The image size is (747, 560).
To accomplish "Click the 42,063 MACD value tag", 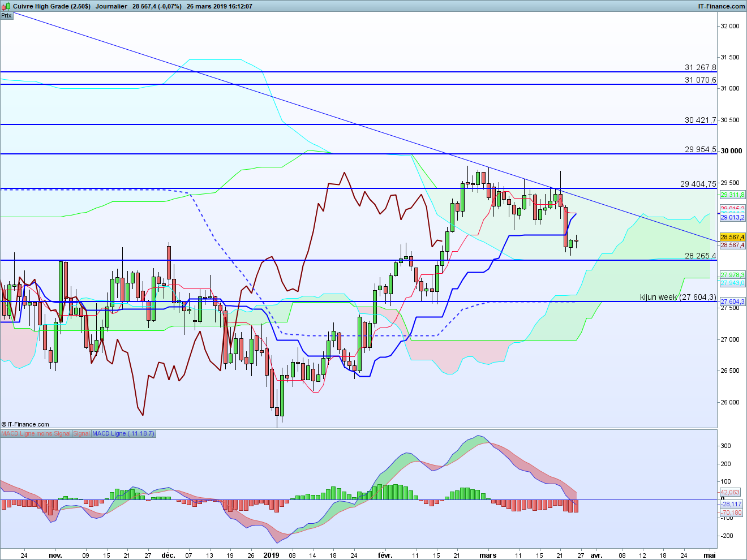I will click(x=731, y=492).
